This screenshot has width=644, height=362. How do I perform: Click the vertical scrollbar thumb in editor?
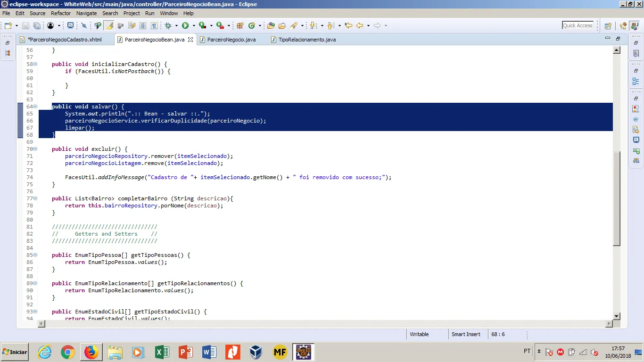[616, 198]
